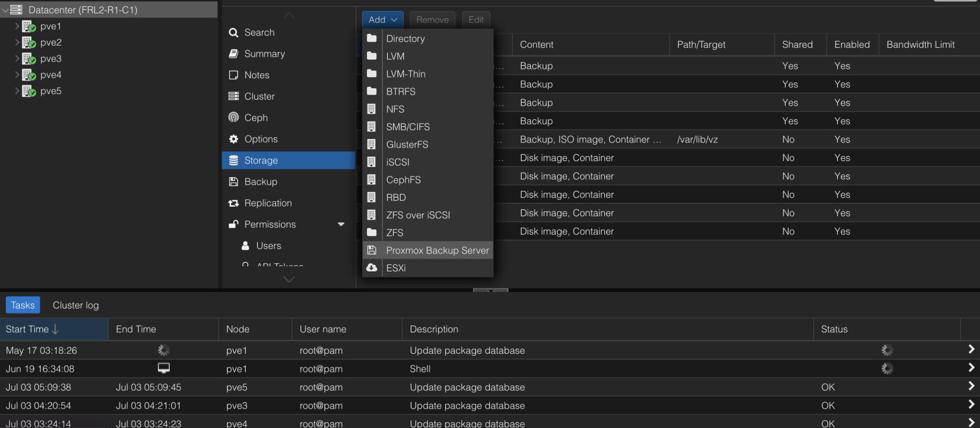Click the Description column header
The width and height of the screenshot is (980, 428).
(x=608, y=329)
